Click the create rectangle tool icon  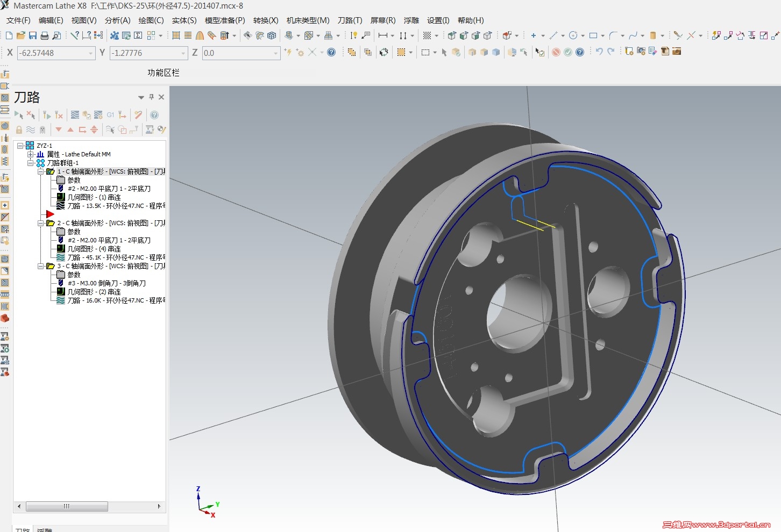pos(593,35)
